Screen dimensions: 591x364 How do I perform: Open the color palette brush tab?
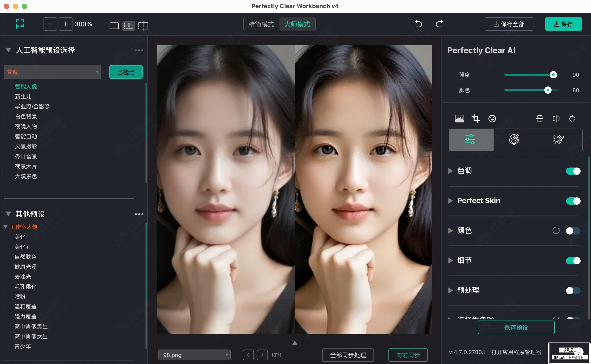coord(558,140)
